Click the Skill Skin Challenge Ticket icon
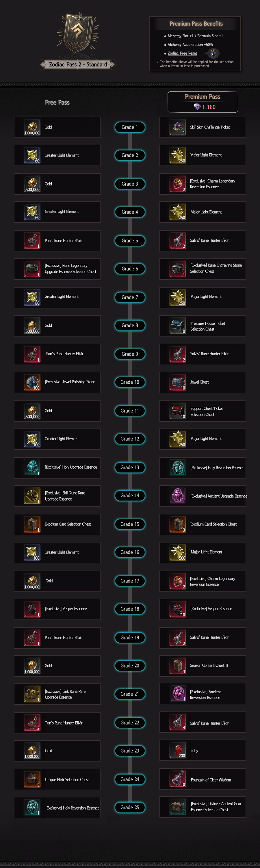 pos(178,127)
